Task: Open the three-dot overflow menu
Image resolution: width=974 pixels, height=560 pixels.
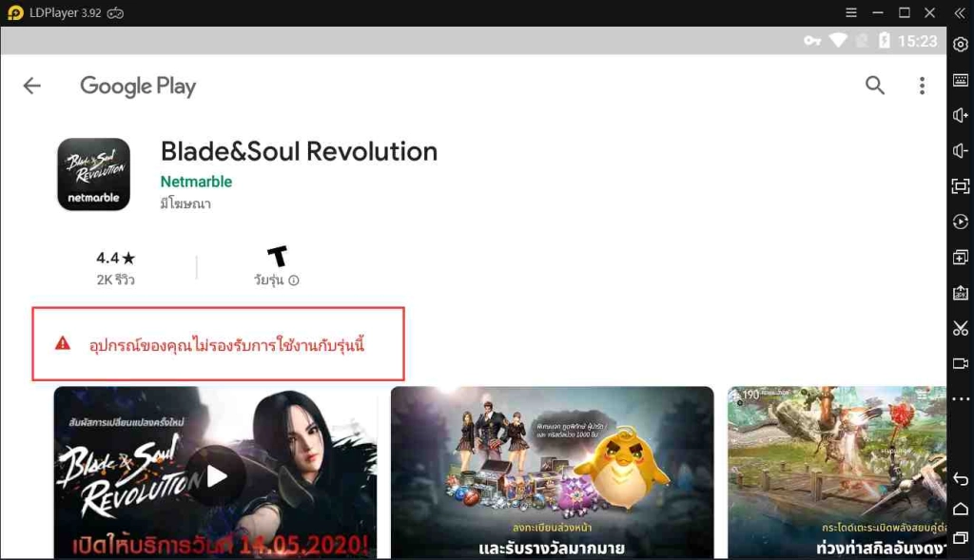Action: [x=922, y=86]
